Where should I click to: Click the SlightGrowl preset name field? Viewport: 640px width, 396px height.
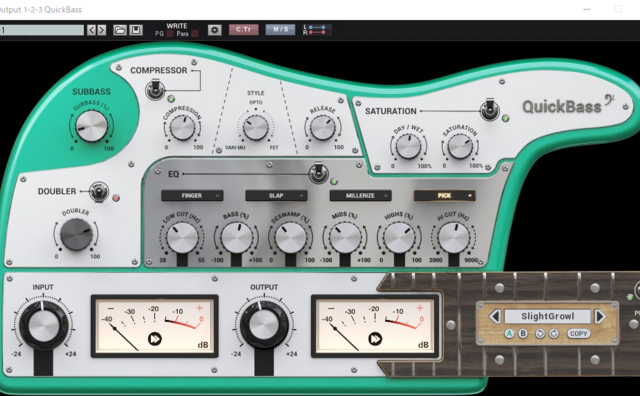pyautogui.click(x=547, y=316)
